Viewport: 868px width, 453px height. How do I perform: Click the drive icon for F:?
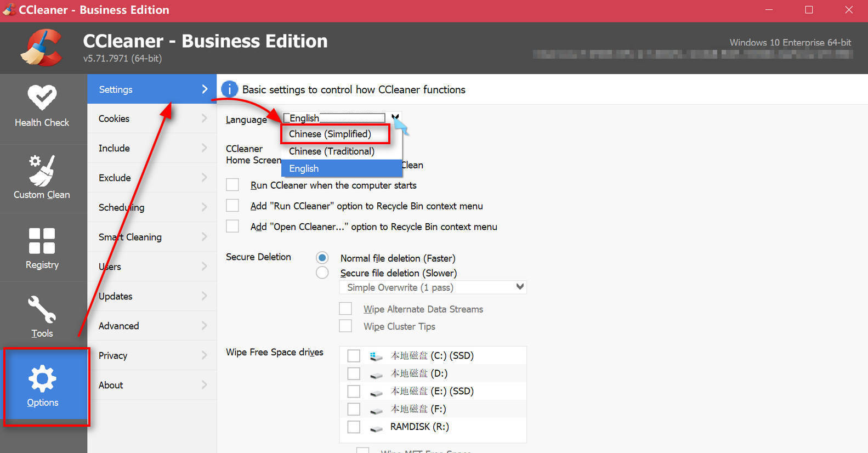(x=376, y=410)
